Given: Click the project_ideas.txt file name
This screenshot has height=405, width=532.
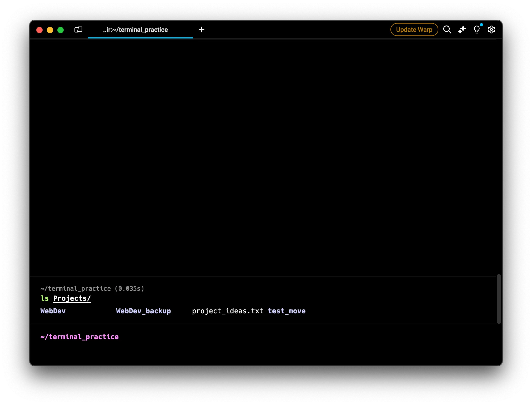Looking at the screenshot, I should [x=227, y=311].
